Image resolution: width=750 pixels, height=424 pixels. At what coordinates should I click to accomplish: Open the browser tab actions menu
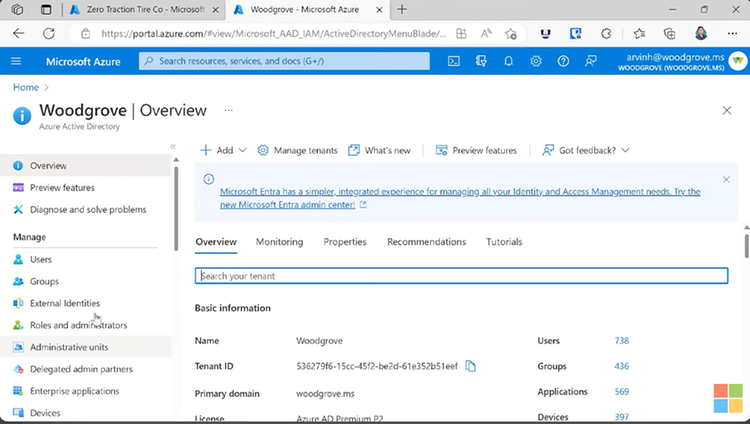[46, 10]
